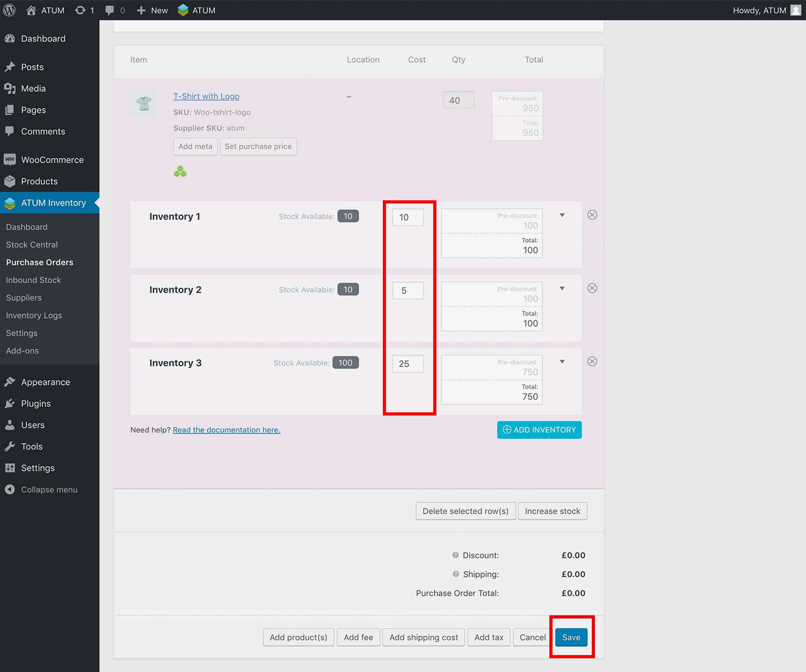Remove Inventory 1 using its circled X icon
806x672 pixels.
592,215
